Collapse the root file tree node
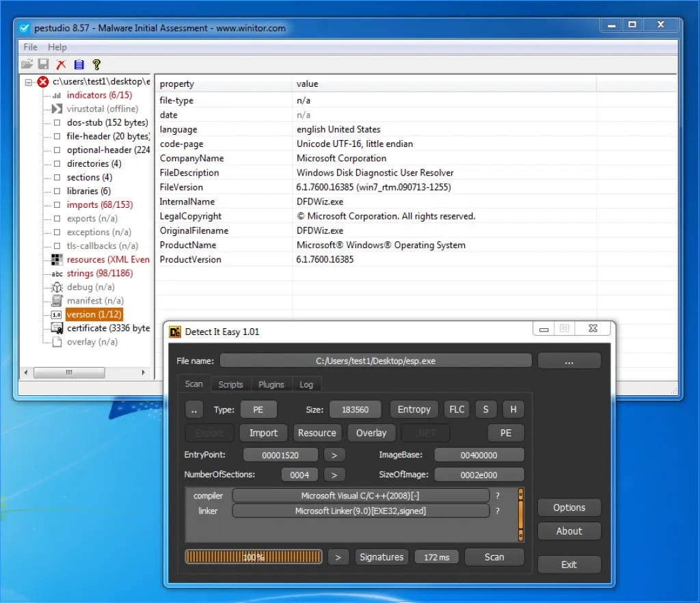 tap(29, 82)
